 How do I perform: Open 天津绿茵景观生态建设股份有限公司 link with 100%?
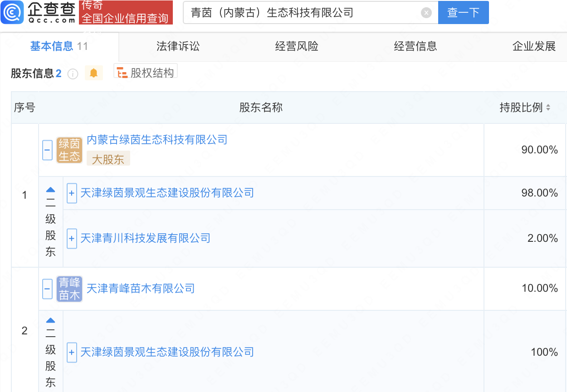coord(167,352)
